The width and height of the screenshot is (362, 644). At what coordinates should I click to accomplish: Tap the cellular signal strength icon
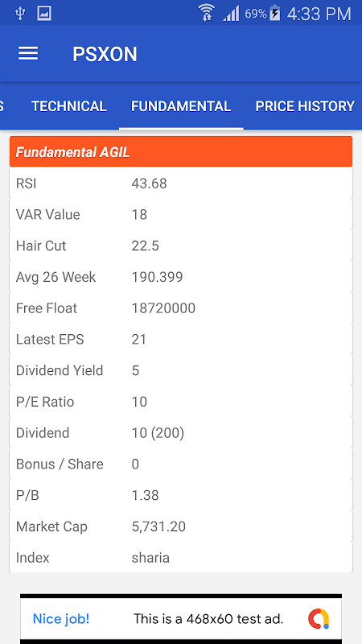tap(231, 14)
